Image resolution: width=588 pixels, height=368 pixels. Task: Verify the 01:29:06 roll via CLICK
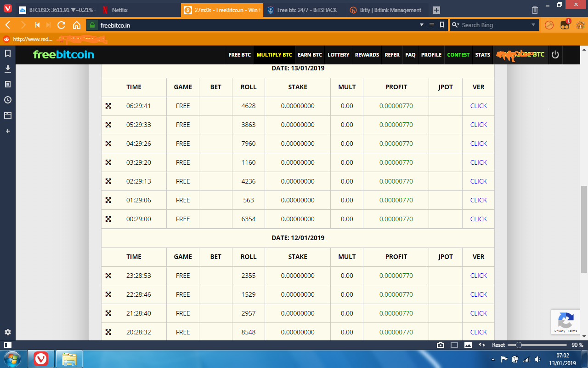coord(478,200)
